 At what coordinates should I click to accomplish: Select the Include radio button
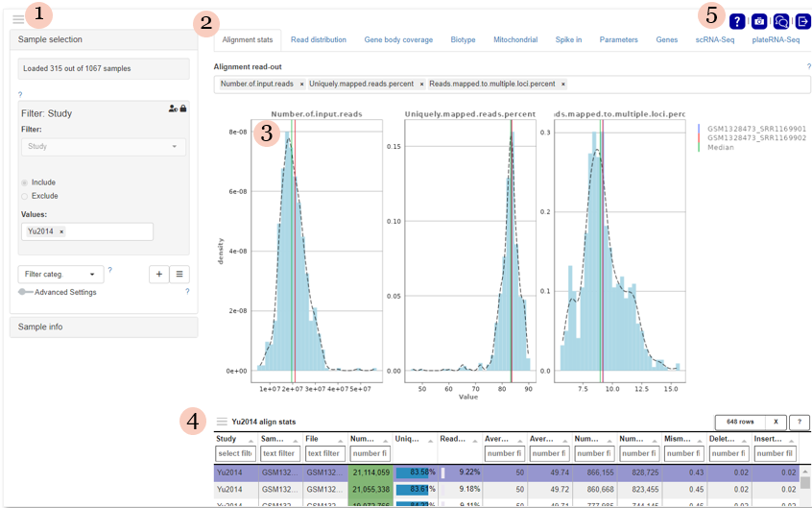click(25, 182)
